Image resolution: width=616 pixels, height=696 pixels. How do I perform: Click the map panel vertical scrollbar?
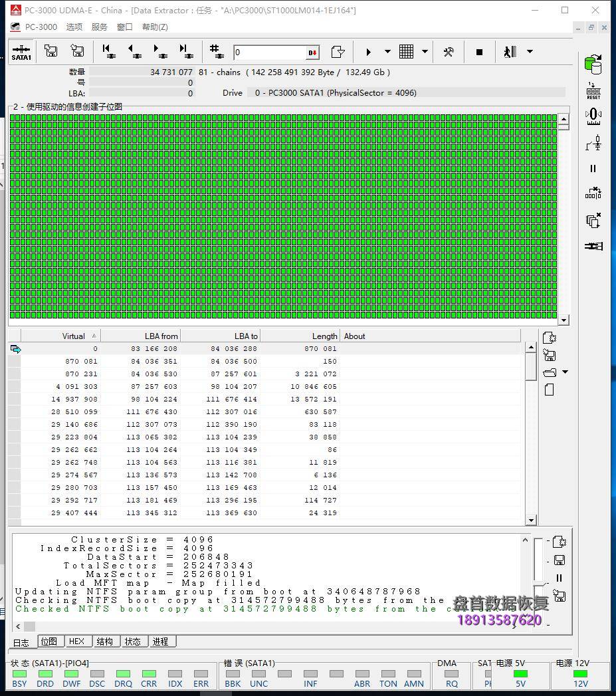(x=564, y=219)
